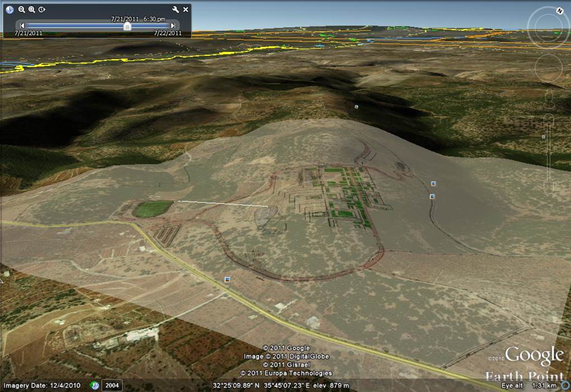The width and height of the screenshot is (571, 392).
Task: Zoom in the time slider range
Action: (32, 10)
